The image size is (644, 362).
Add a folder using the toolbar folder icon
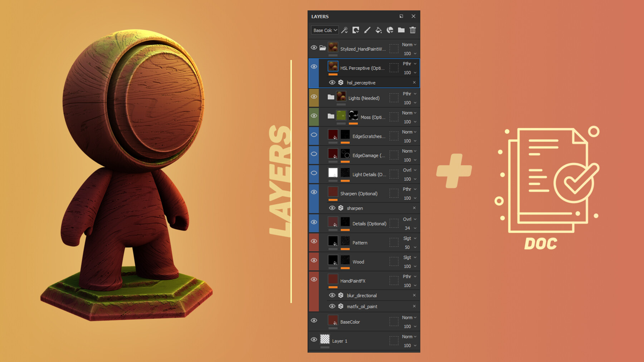coord(401,30)
